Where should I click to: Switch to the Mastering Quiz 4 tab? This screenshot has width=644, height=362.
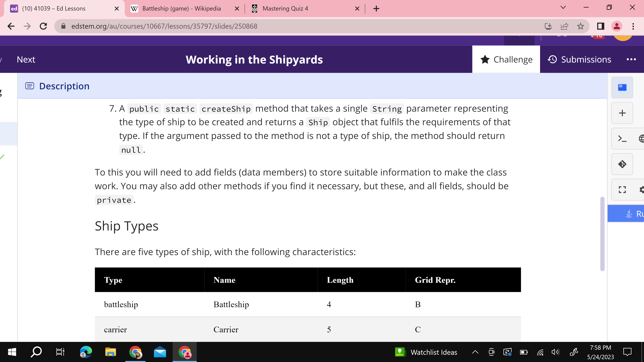tap(285, 8)
